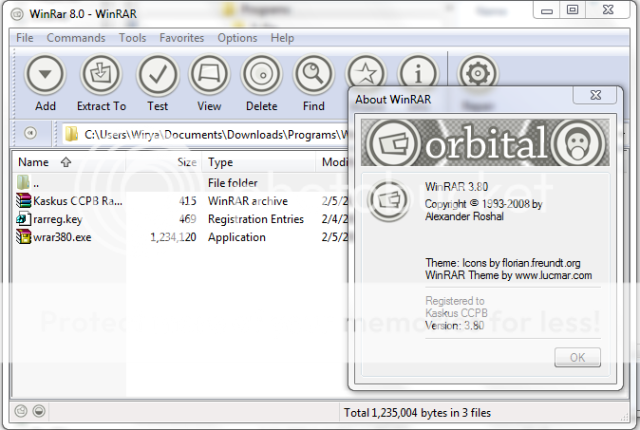Open the Favorites menu

tap(182, 38)
